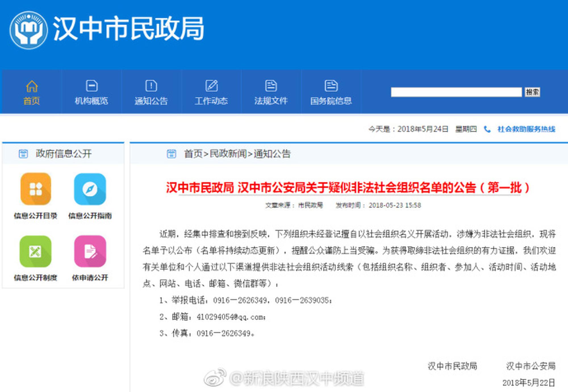Go to 首页 in the breadcrumb
The image size is (568, 392).
tap(193, 154)
